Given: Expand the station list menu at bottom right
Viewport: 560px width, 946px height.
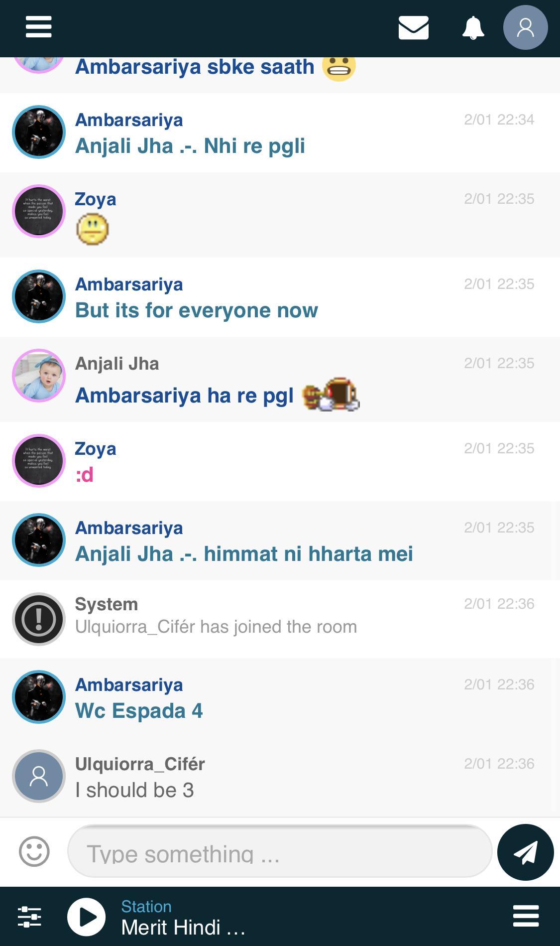Looking at the screenshot, I should point(526,916).
